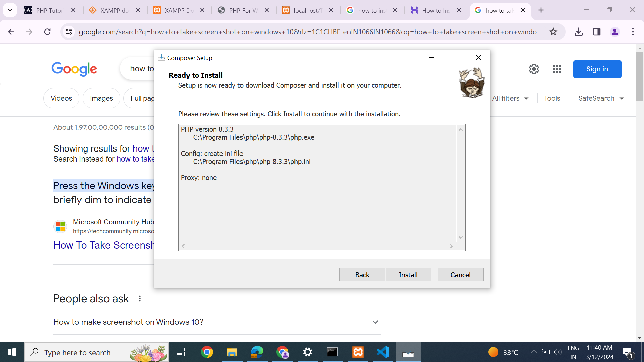Close the PHP Tutorial tab

pos(73,10)
